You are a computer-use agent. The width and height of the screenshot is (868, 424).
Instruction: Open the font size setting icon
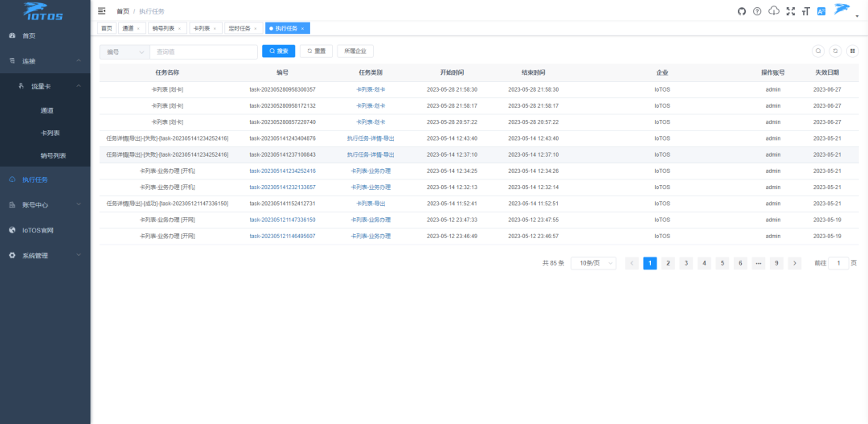click(x=805, y=11)
